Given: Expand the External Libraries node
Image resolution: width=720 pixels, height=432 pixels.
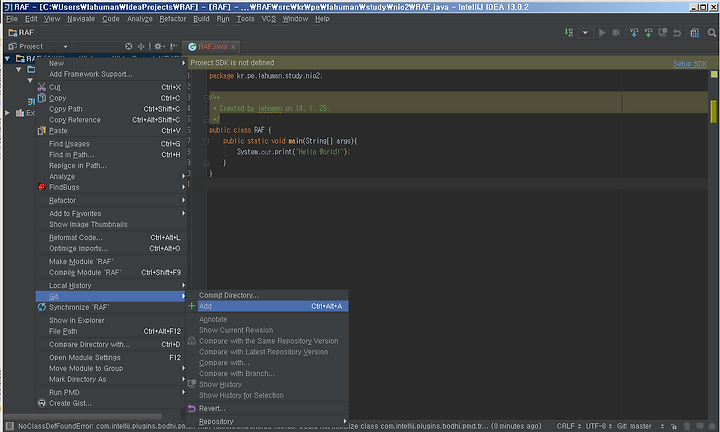Looking at the screenshot, I should (x=7, y=112).
